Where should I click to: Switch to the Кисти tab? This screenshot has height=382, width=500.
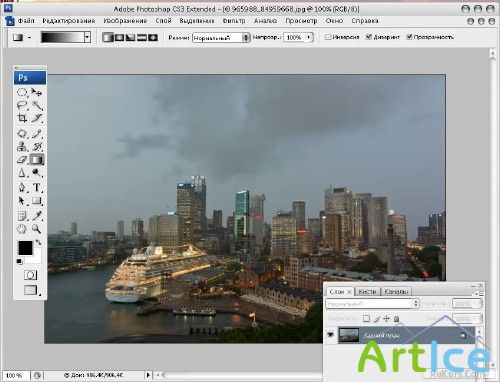coord(367,292)
